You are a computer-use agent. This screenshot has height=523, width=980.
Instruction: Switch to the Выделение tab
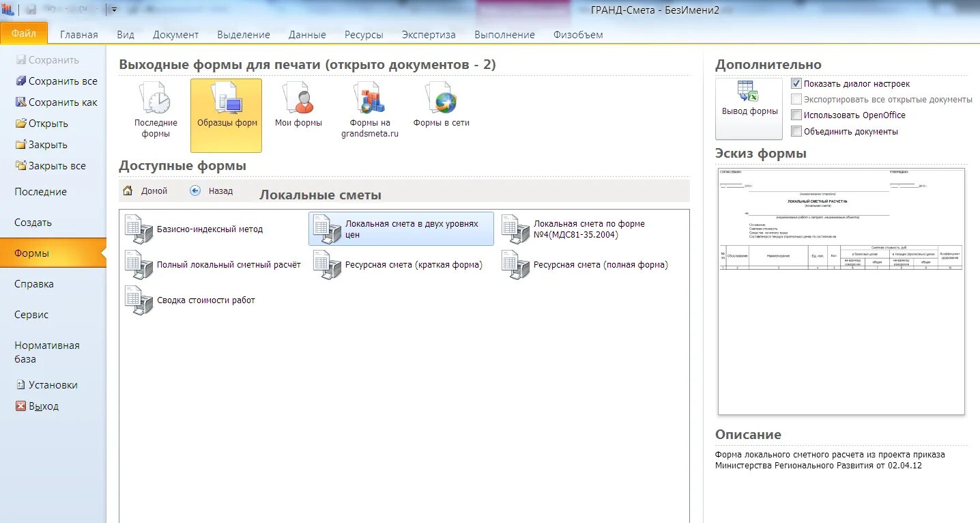(x=244, y=34)
